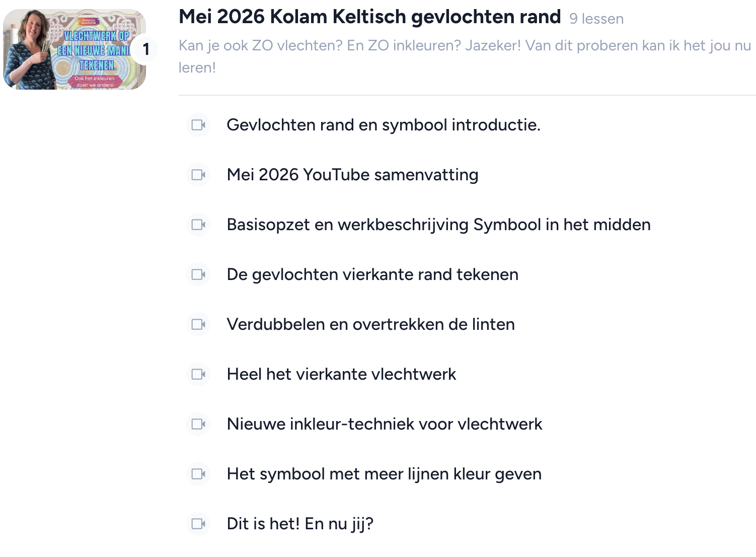Click video icon beside Gevlochten rand en symbool introductie
The width and height of the screenshot is (756, 557).
click(199, 125)
